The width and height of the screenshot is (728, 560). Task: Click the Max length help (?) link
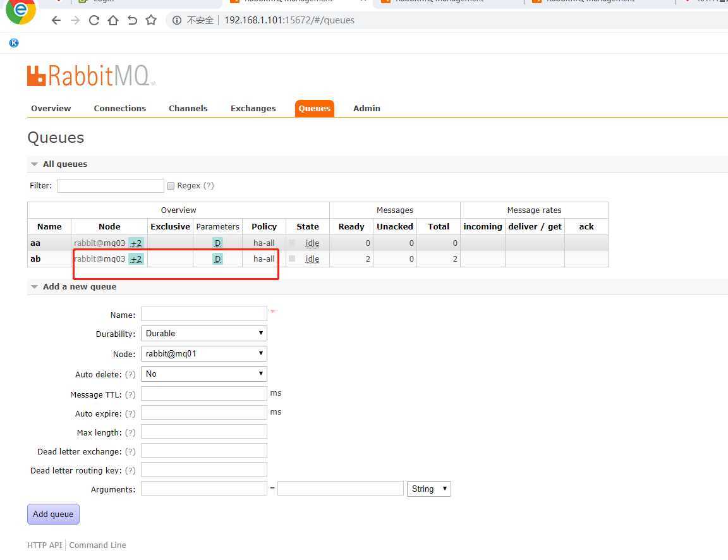pos(130,433)
